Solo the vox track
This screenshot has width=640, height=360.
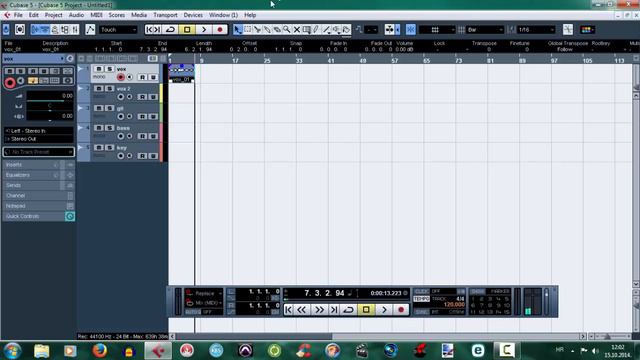(109, 69)
